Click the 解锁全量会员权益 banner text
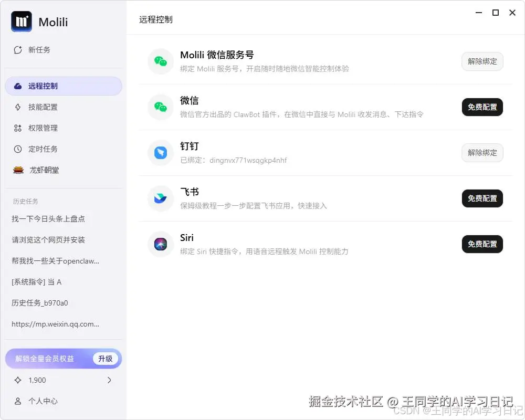Image resolution: width=525 pixels, height=420 pixels. [45, 359]
